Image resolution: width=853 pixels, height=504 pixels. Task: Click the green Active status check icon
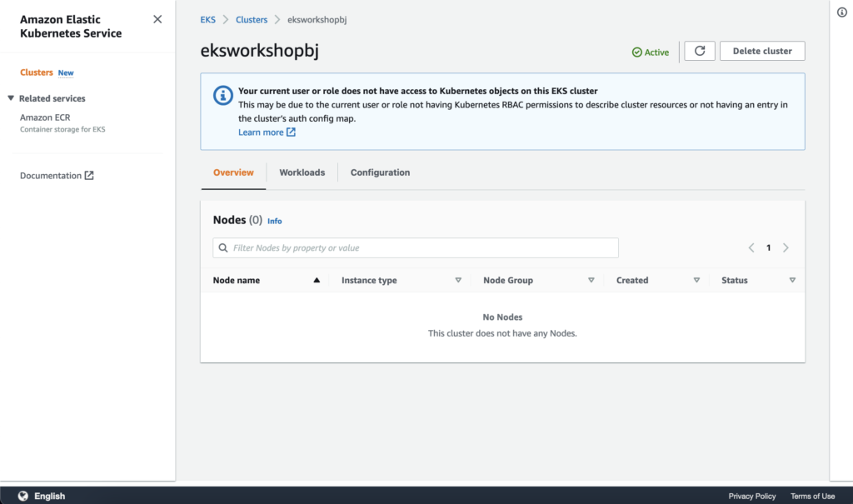click(x=636, y=52)
